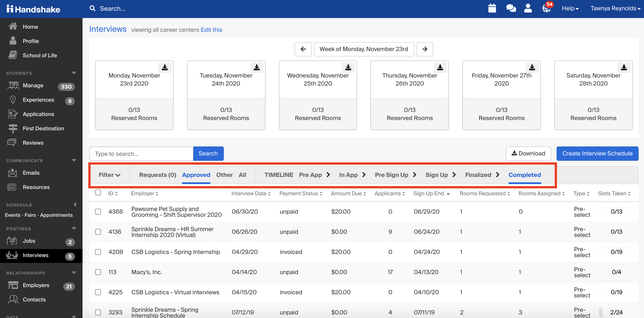Switch to the Other tab
This screenshot has width=644, height=318.
tap(224, 175)
